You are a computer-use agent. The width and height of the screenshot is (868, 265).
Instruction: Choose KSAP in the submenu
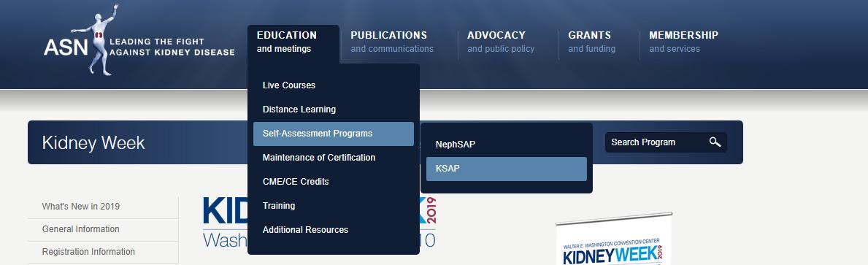(x=507, y=169)
